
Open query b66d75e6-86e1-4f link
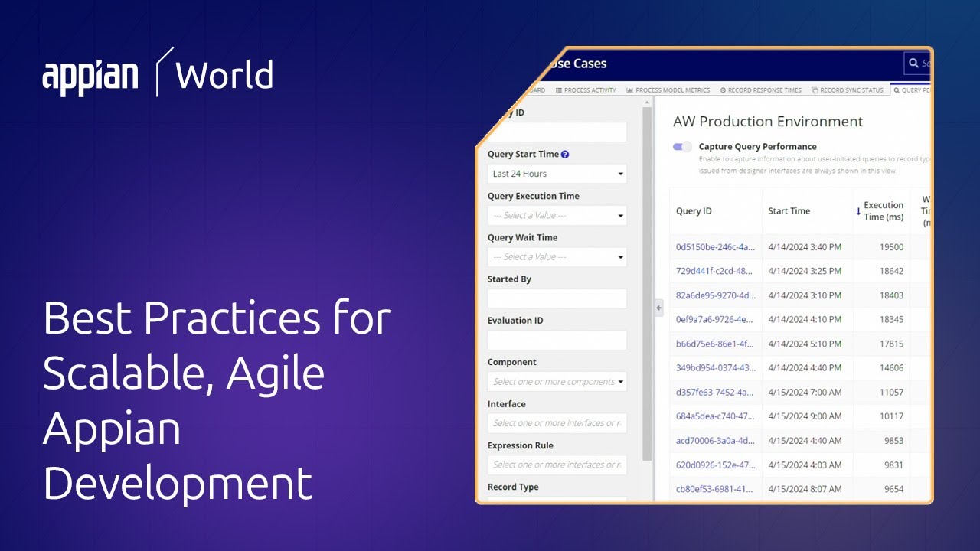[x=715, y=344]
